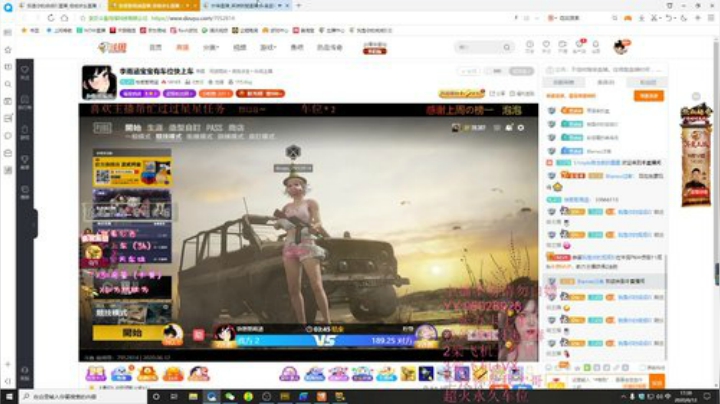Open dropdown arrow on third browser tab
Screen dimensions: 720x404
(280, 6)
